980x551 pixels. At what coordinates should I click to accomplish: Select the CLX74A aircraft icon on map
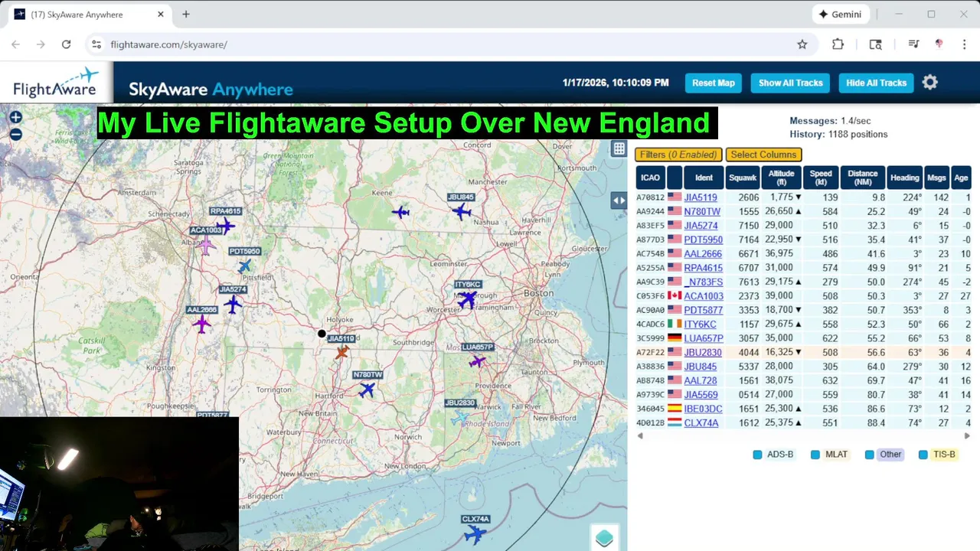(475, 533)
